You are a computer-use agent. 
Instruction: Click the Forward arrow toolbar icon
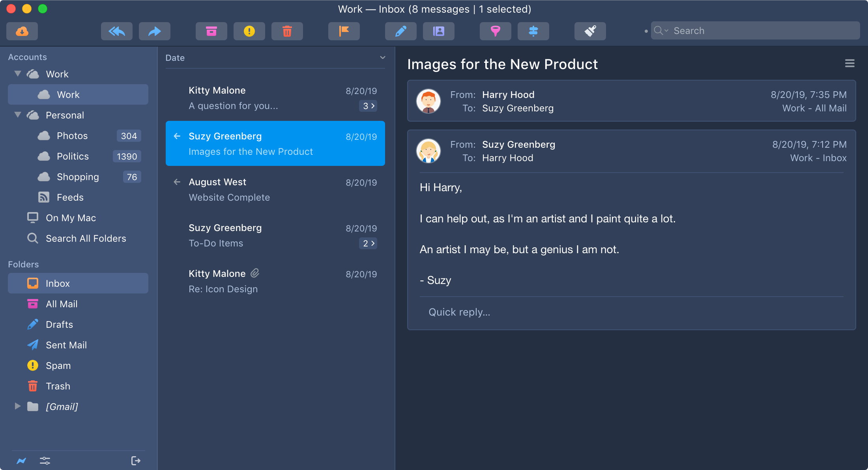point(154,31)
